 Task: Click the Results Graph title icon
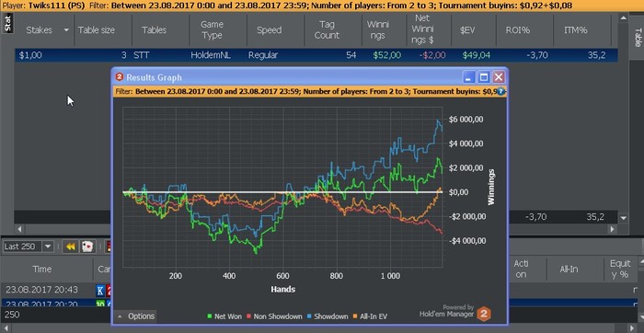coord(120,77)
